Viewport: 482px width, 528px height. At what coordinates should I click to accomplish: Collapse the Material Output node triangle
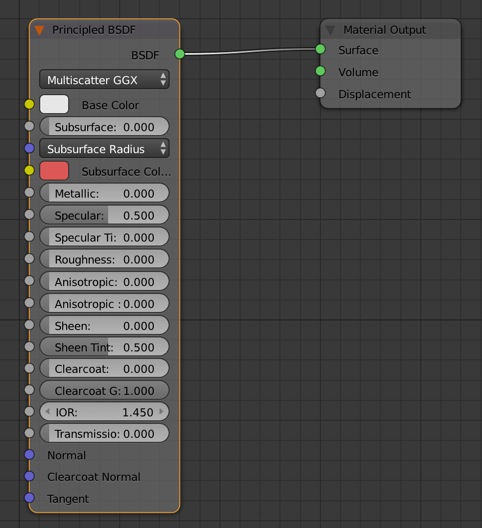pos(330,30)
